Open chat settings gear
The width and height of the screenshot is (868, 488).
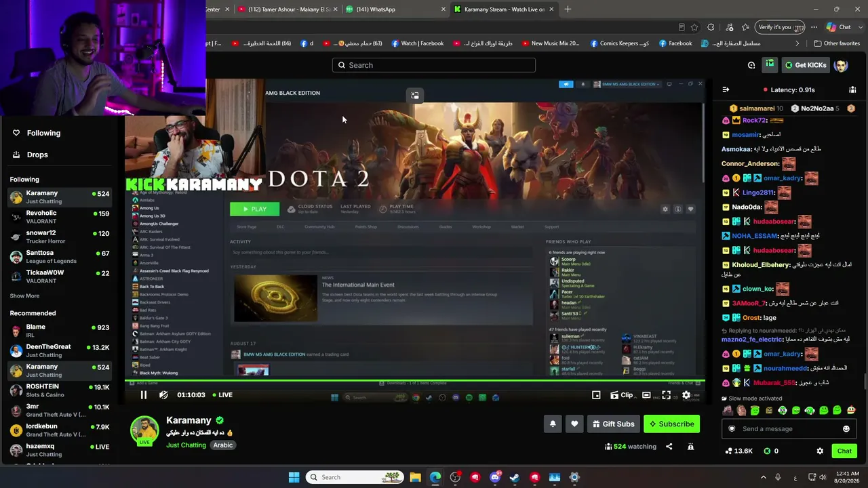click(820, 451)
